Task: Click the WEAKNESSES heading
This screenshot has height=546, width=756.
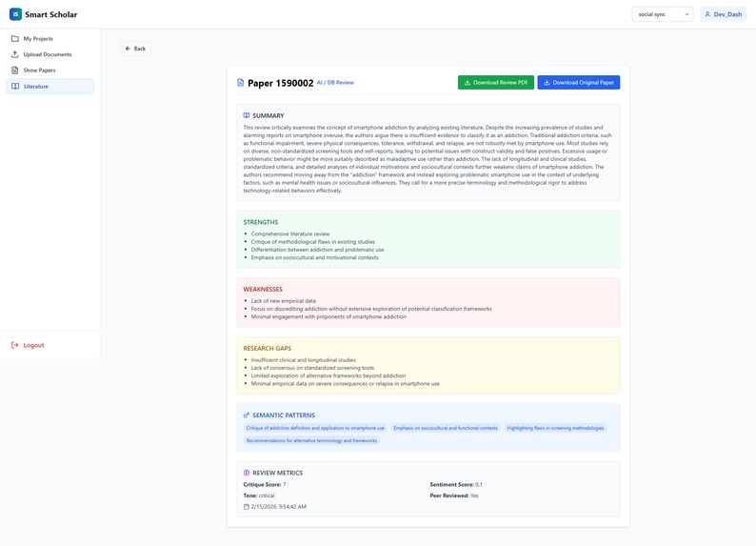Action: (263, 290)
